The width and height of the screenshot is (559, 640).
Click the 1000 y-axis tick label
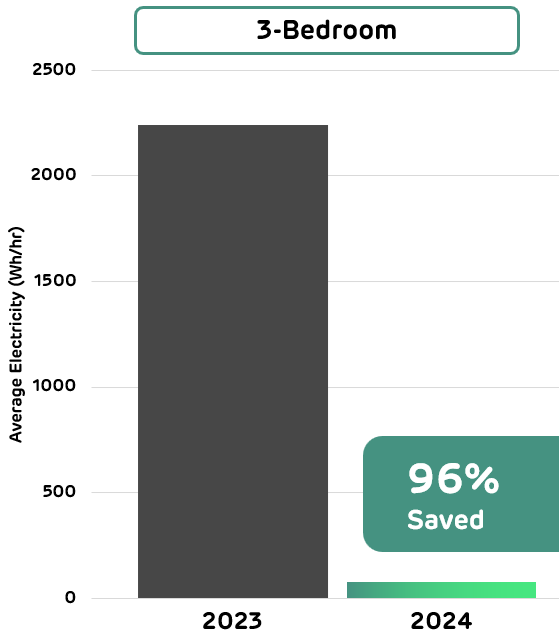(54, 385)
